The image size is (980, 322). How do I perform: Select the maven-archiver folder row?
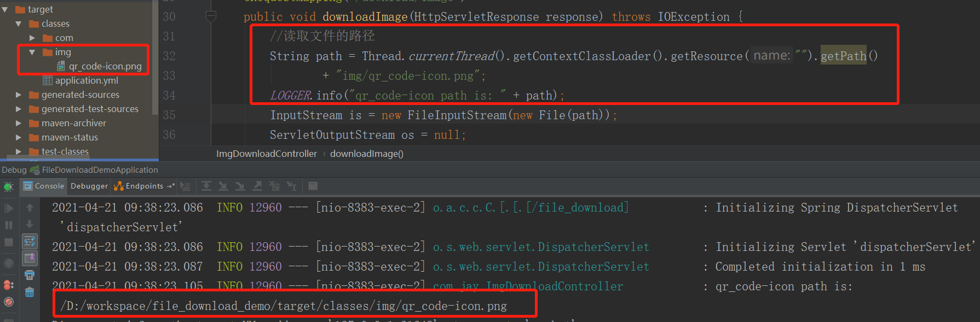[67, 123]
